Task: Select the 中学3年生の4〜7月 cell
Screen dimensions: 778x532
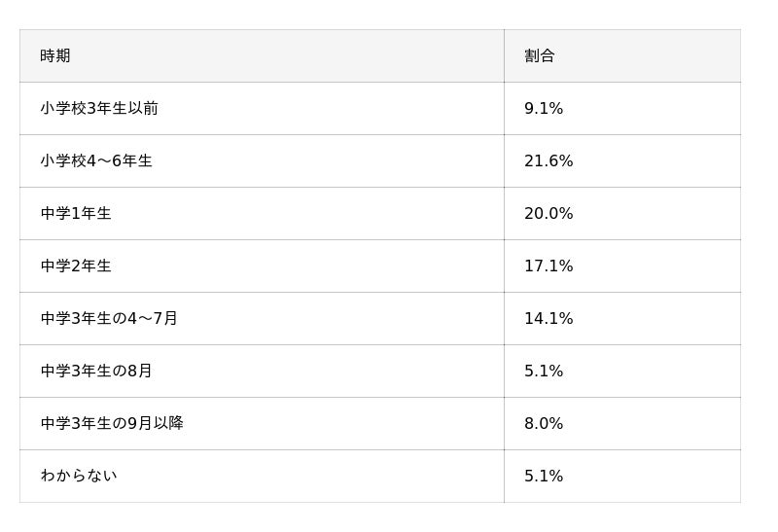Action: (x=109, y=318)
